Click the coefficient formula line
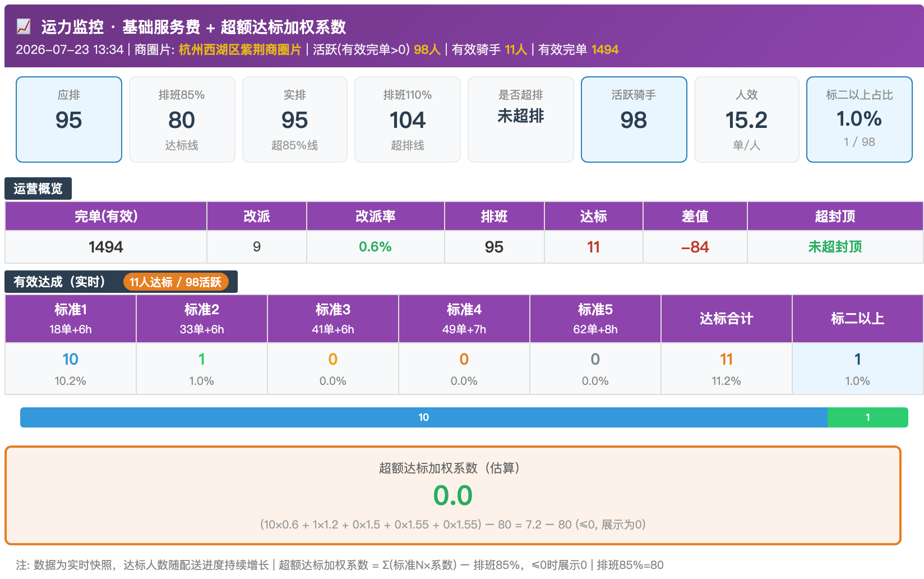The width and height of the screenshot is (924, 579). pos(453,525)
